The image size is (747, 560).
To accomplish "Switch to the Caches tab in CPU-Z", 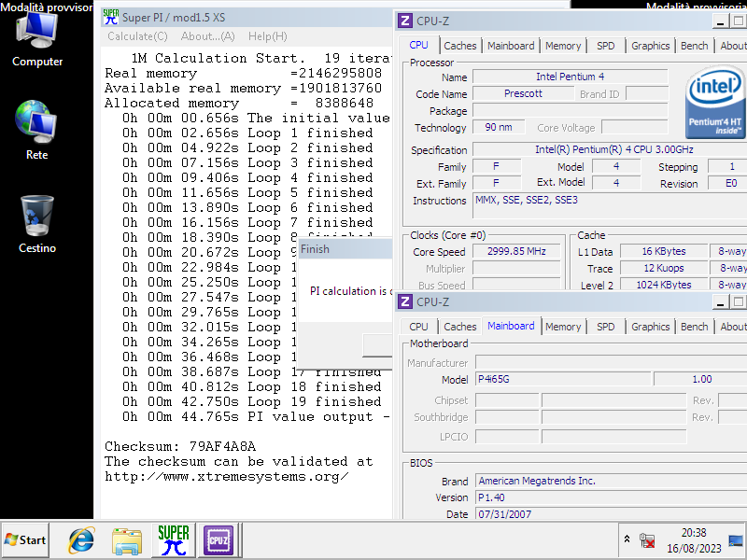I will tap(460, 45).
